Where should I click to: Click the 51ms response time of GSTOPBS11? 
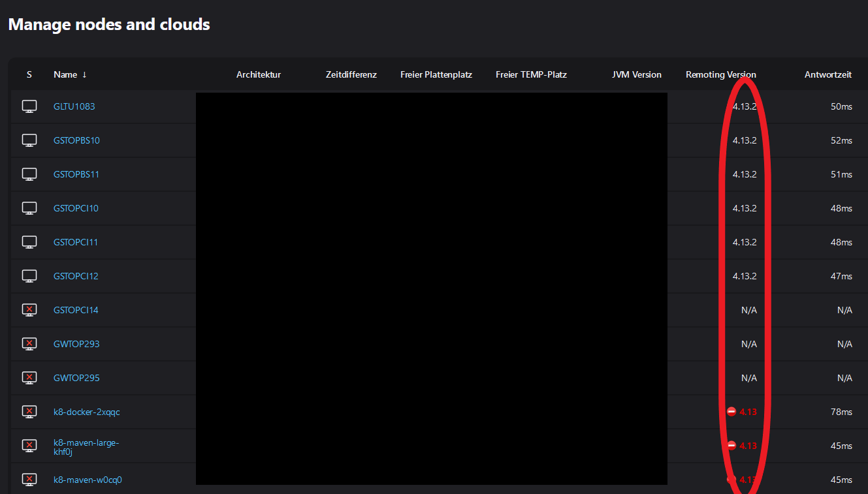tap(841, 174)
